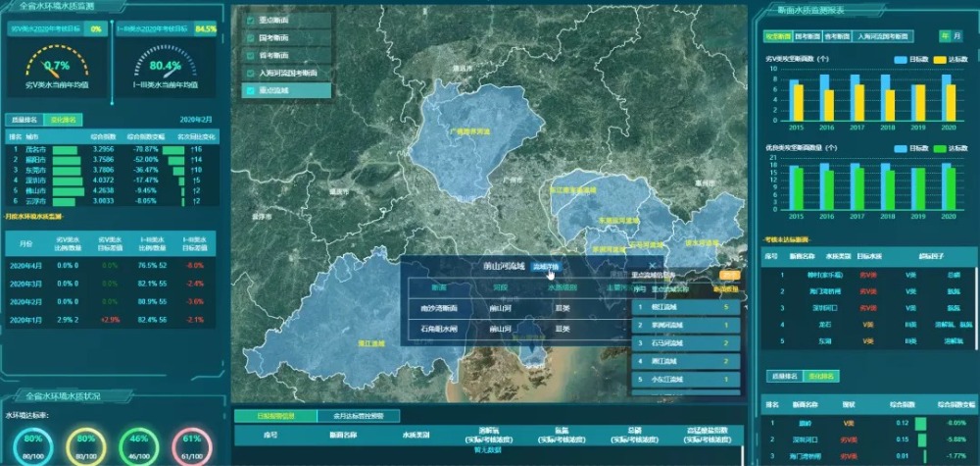Toggle the highlighted 重点流域 layer checkbox
980x466 pixels.
click(251, 91)
